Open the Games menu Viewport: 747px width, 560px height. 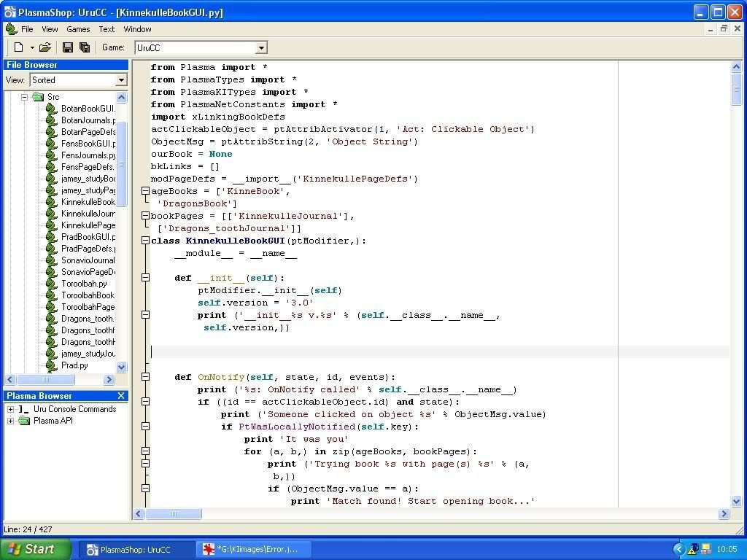pos(78,29)
